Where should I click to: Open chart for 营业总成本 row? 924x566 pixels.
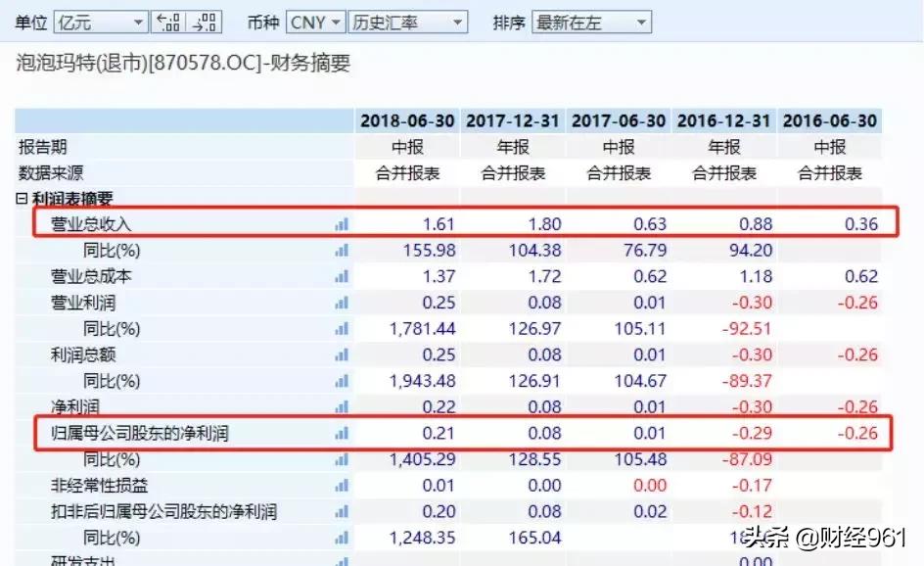tap(340, 277)
